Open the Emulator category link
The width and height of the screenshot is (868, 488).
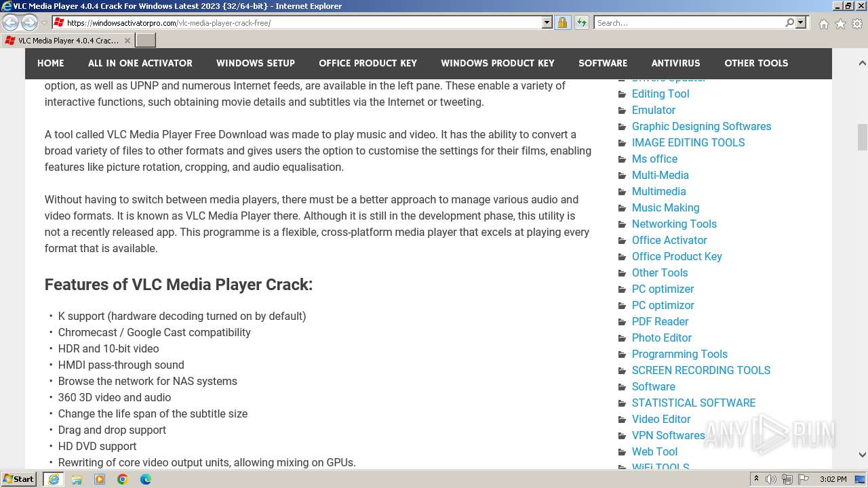tap(654, 110)
